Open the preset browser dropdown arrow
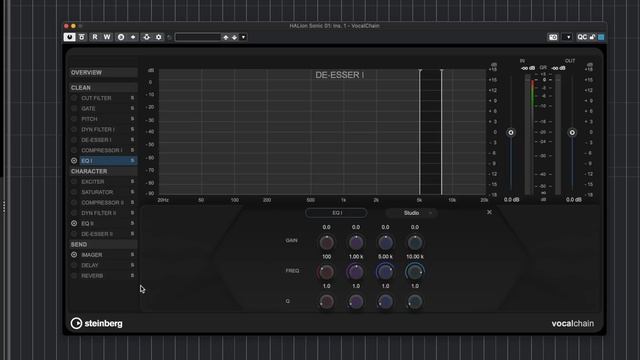The width and height of the screenshot is (640, 360). point(244,37)
